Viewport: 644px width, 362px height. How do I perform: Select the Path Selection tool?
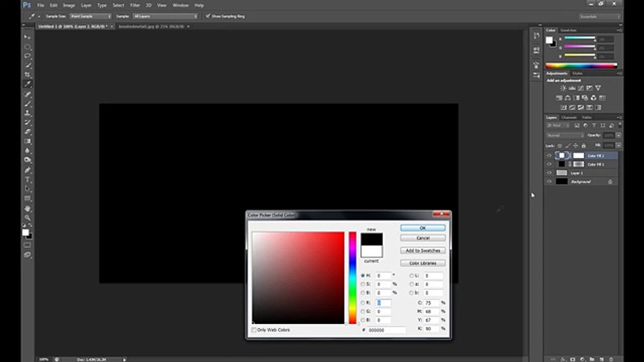pyautogui.click(x=28, y=189)
